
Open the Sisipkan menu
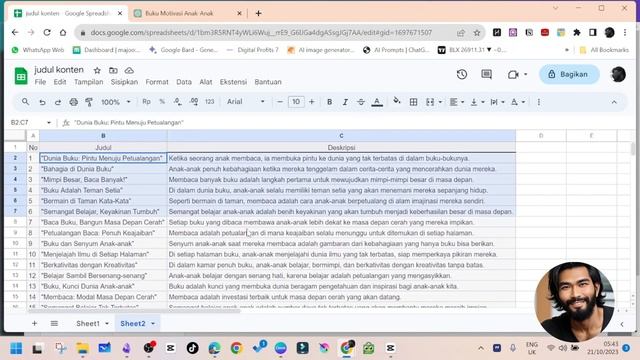(x=124, y=82)
